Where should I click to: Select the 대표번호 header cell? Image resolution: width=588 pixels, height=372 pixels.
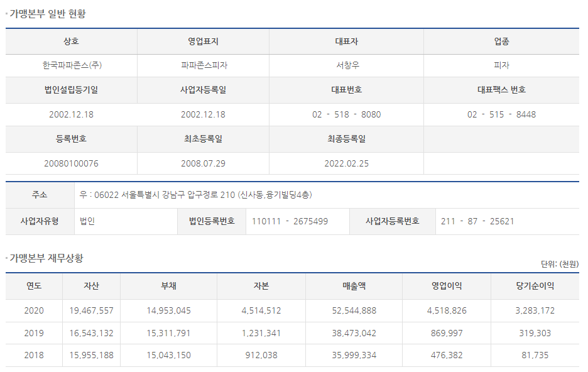pos(347,90)
